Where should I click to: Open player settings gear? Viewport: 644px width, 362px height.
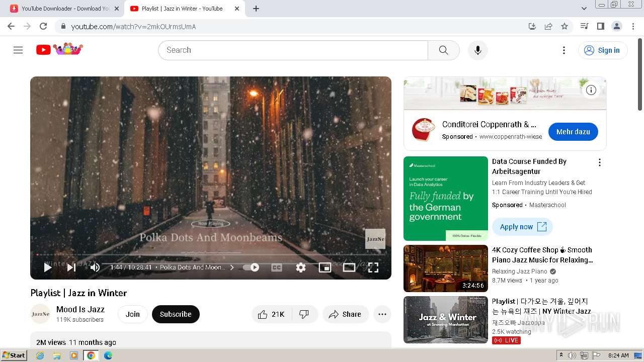(301, 267)
